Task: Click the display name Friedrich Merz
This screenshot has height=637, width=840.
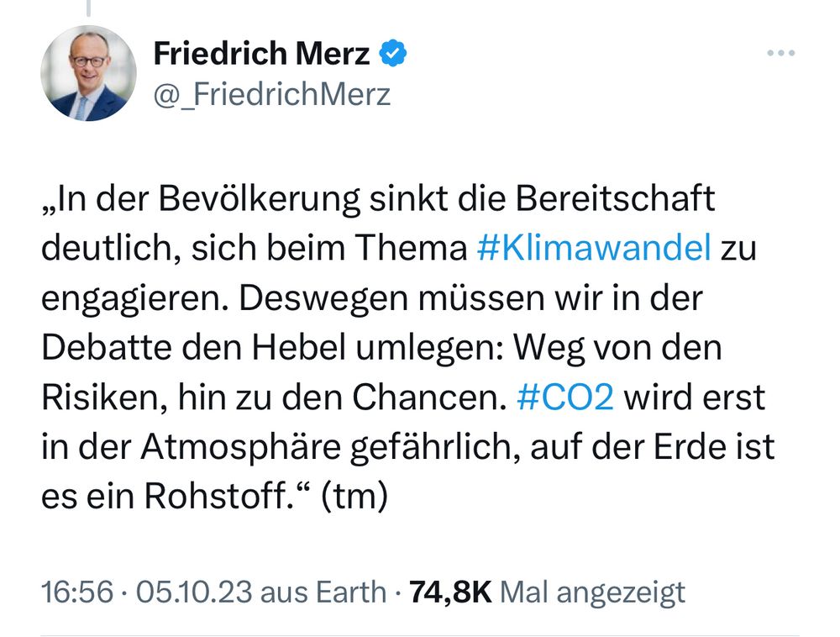Action: [262, 52]
